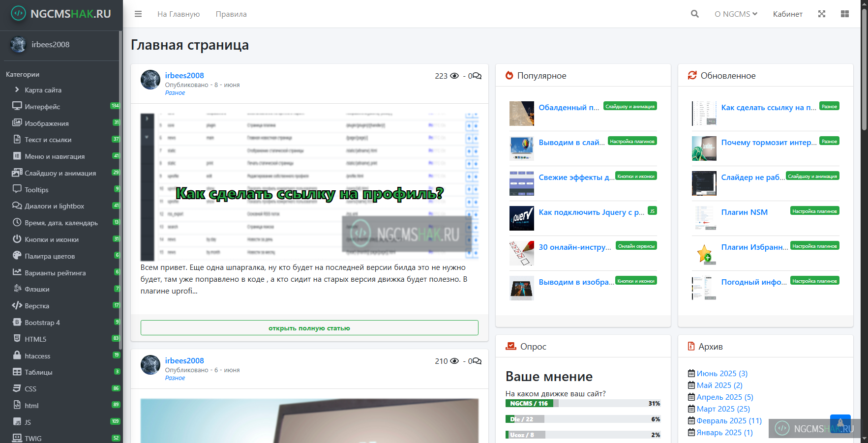Viewport: 868px width, 443px height.
Task: Expand Карта сайта in the sidebar
Action: [43, 90]
